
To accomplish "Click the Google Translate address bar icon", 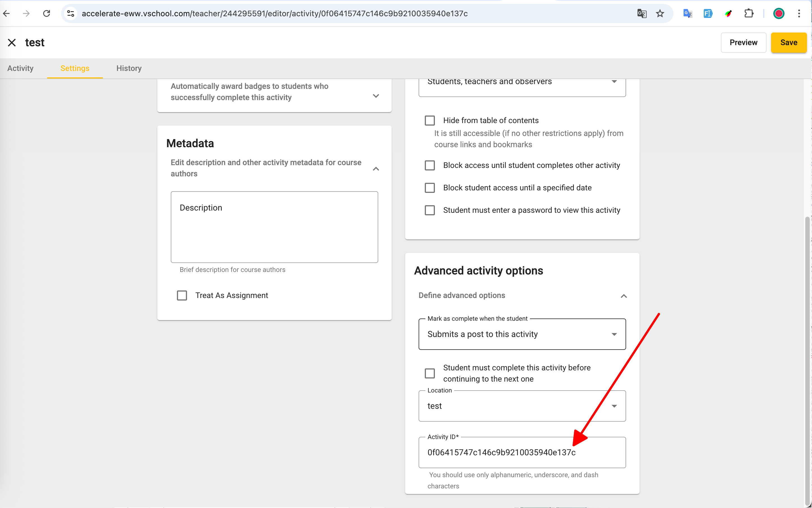I will [x=642, y=13].
